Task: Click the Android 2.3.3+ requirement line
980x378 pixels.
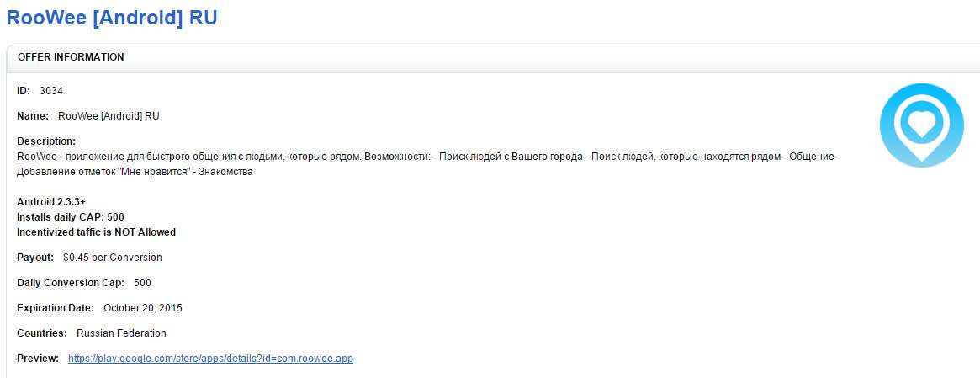Action: [51, 202]
